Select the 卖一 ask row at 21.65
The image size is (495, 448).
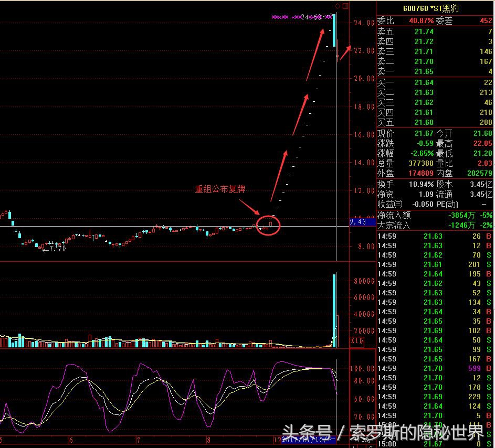tap(435, 72)
